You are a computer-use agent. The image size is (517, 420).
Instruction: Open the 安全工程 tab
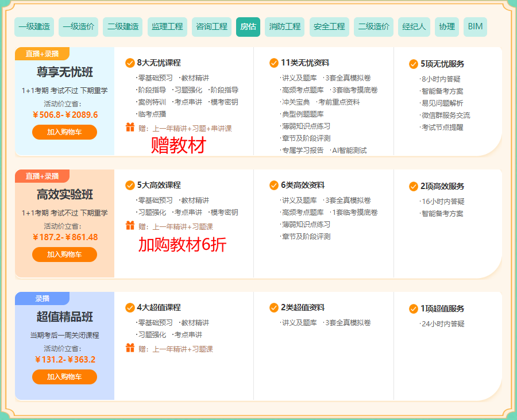pos(330,26)
